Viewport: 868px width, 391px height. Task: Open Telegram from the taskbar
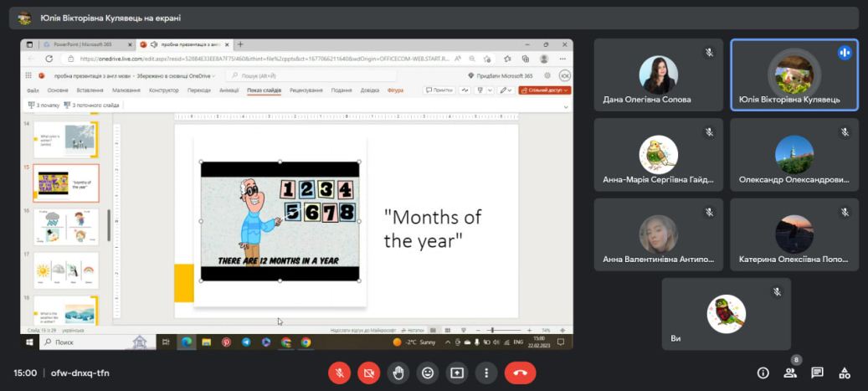pos(246,342)
